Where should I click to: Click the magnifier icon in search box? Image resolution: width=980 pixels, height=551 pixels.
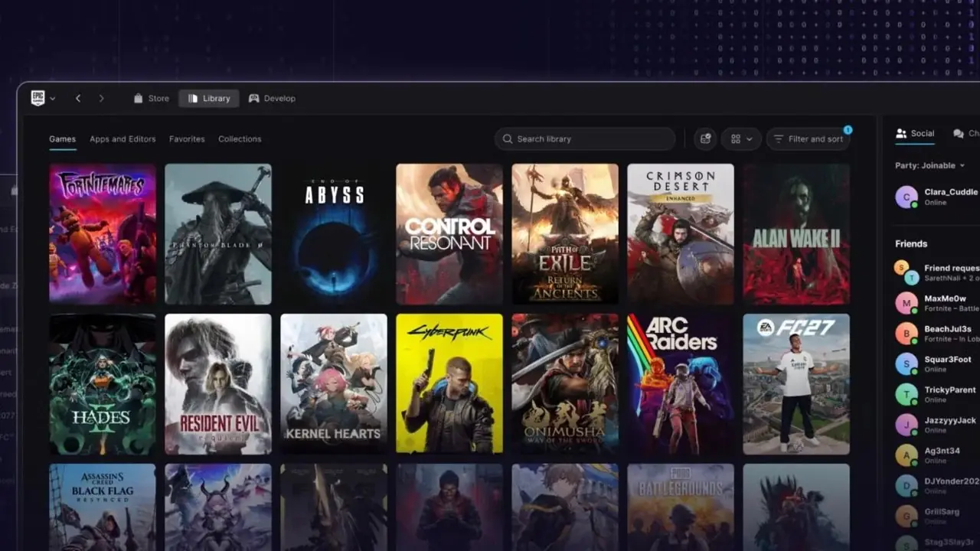pos(508,139)
